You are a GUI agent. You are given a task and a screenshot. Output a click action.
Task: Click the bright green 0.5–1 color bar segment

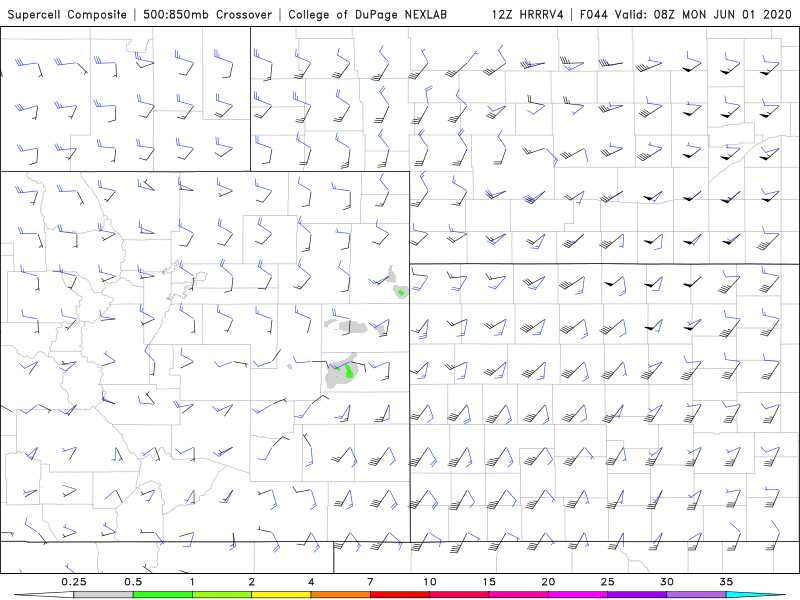[162, 595]
